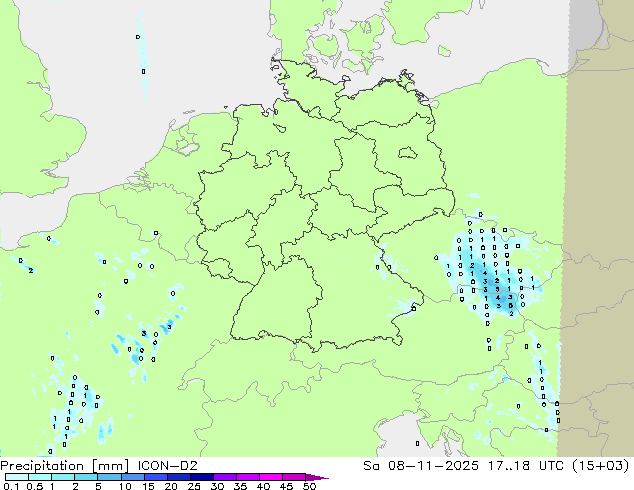634x490 pixels.
Task: Click legend tick label "50"
Action: pyautogui.click(x=309, y=486)
